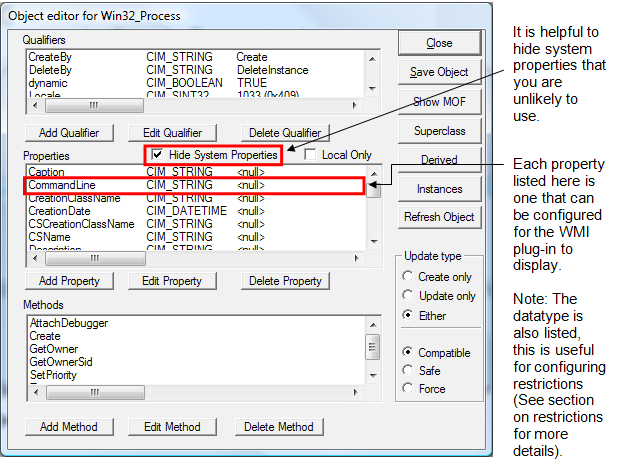Screen dimensions: 641x460
Task: Click the Save Object button
Action: point(439,72)
